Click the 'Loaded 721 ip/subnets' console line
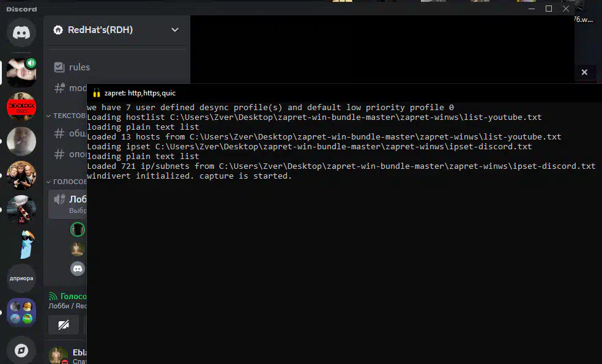The image size is (602, 364). [341, 166]
